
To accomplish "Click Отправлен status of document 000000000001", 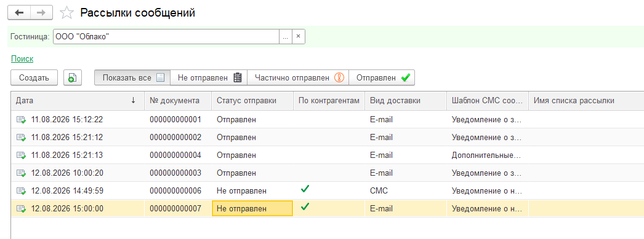I will click(x=236, y=120).
